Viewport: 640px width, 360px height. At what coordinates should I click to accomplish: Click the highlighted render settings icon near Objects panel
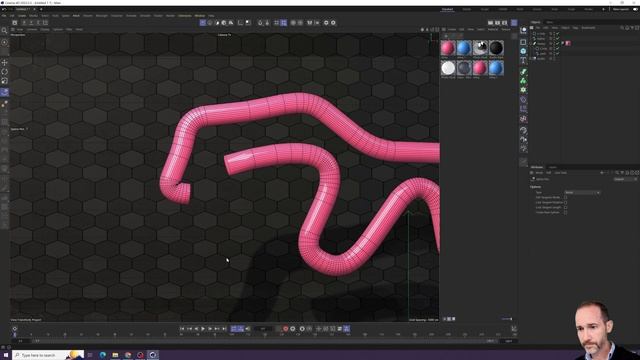(x=514, y=23)
